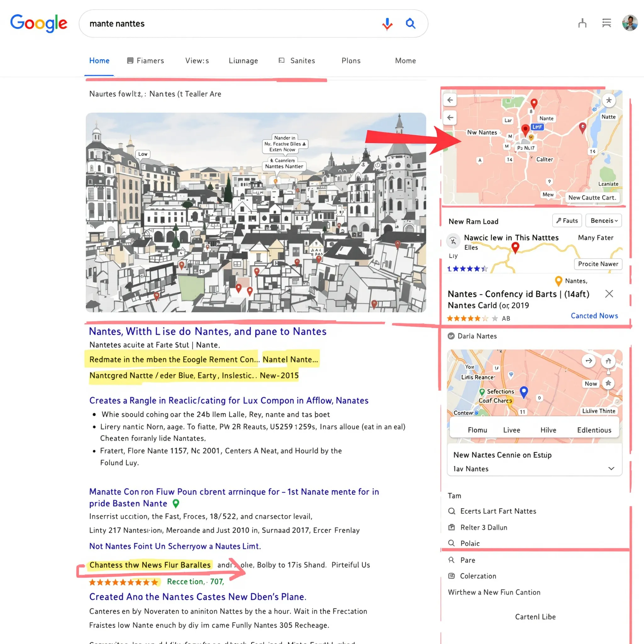Click the search icon next to 'Polaic'
The image size is (644, 644).
pyautogui.click(x=452, y=543)
